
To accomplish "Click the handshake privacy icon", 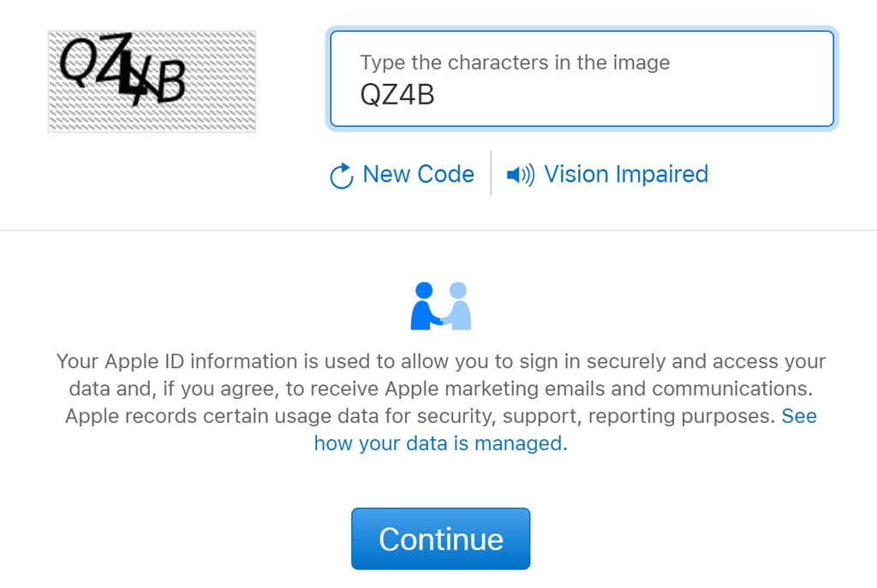I will point(441,306).
